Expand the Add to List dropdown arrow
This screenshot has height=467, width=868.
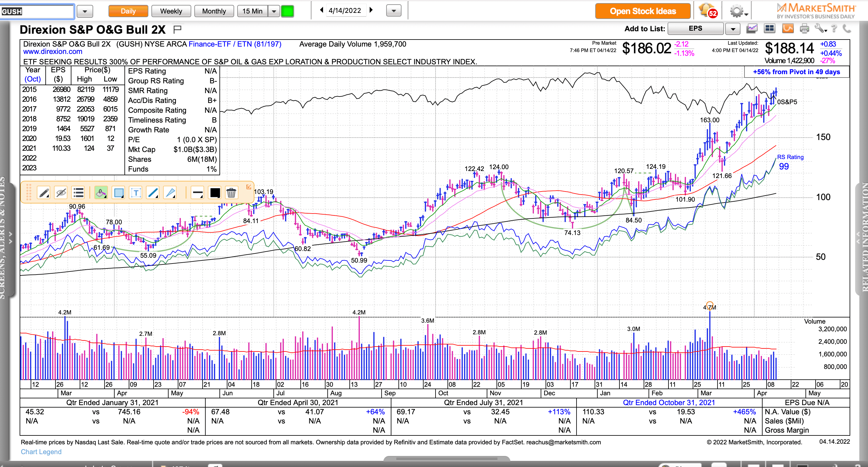click(x=733, y=28)
